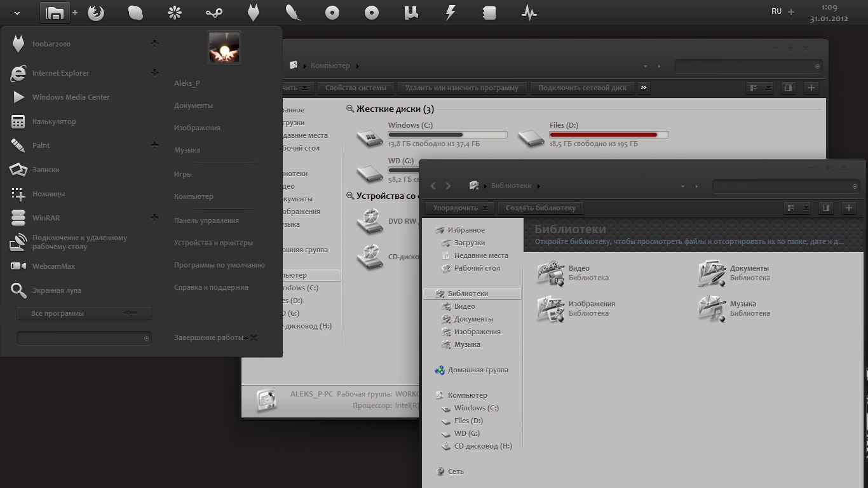The height and width of the screenshot is (488, 868).
Task: Click the clock and date display
Action: point(829,13)
